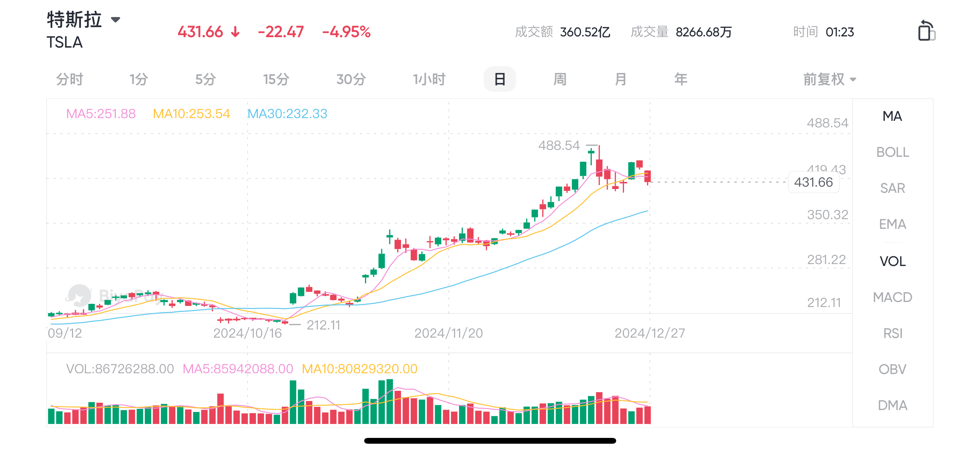Choose the 15分 chart interval
The width and height of the screenshot is (980, 453).
tap(276, 79)
